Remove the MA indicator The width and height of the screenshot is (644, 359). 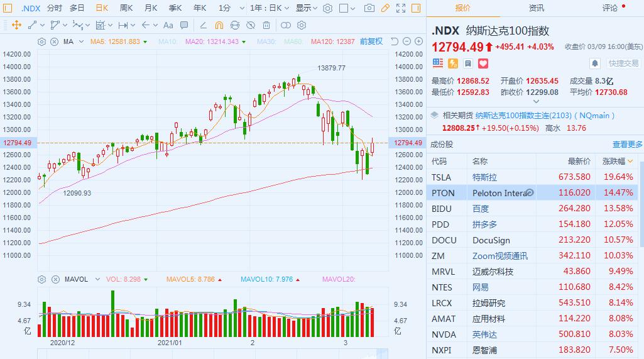[x=54, y=41]
